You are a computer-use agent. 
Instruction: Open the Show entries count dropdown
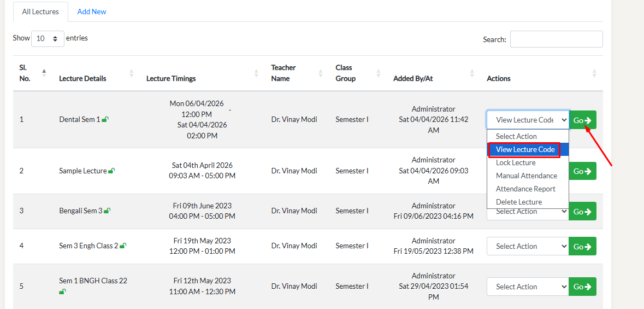pos(48,39)
